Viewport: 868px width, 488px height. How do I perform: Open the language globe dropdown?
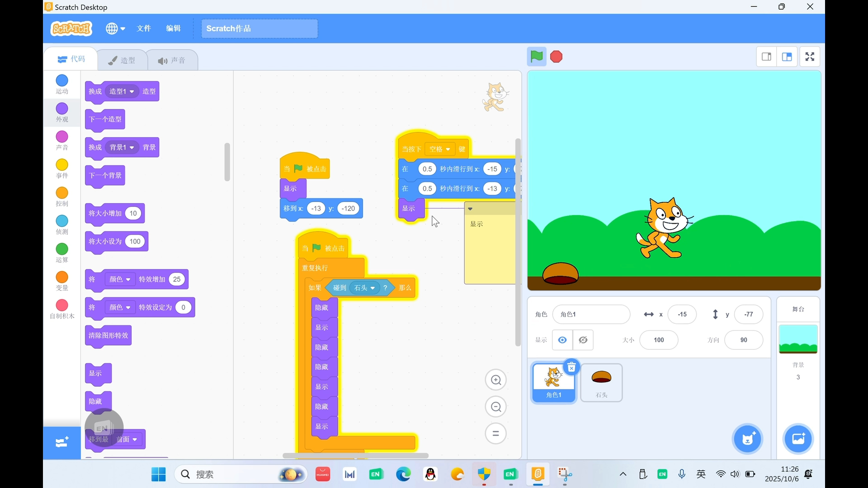coord(115,28)
